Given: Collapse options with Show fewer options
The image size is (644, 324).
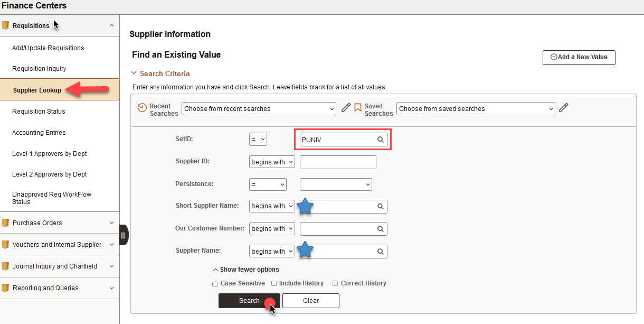Looking at the screenshot, I should click(x=246, y=270).
